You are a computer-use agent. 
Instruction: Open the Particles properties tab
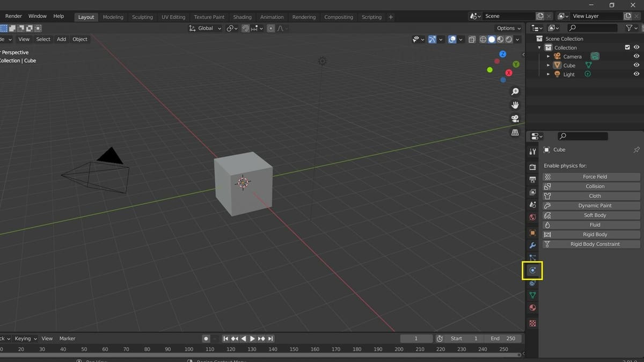pyautogui.click(x=532, y=257)
